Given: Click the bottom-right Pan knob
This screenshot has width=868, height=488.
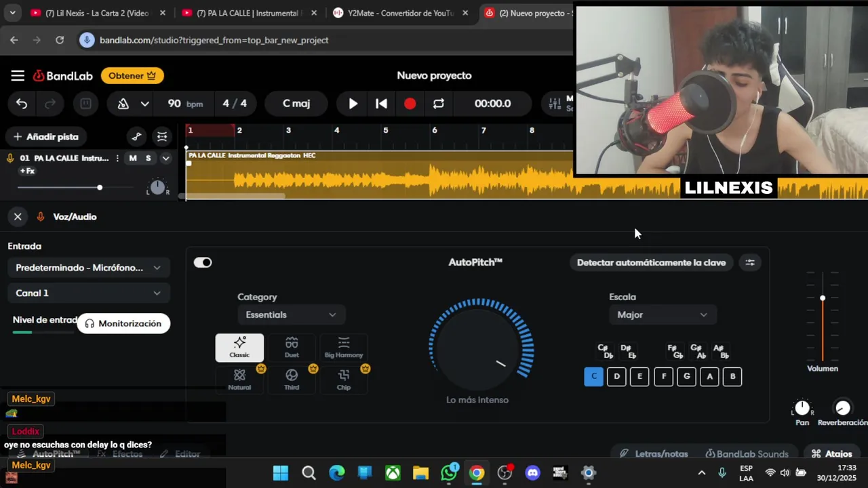Looking at the screenshot, I should pyautogui.click(x=802, y=407).
